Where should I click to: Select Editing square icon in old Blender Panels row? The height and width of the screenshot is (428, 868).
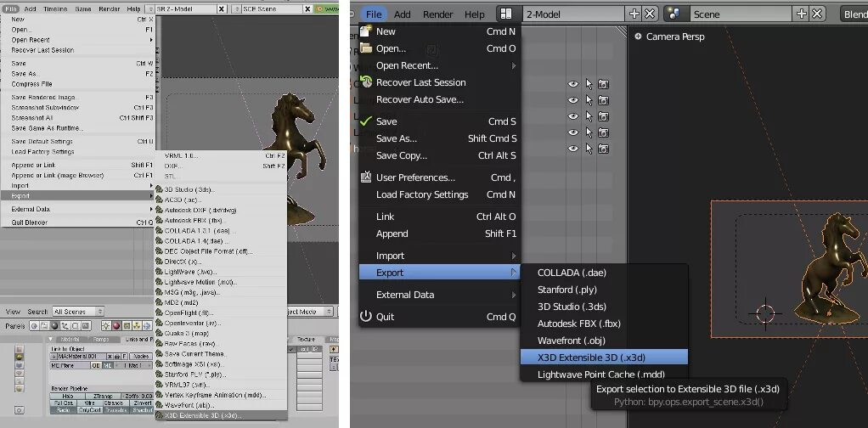tap(75, 326)
